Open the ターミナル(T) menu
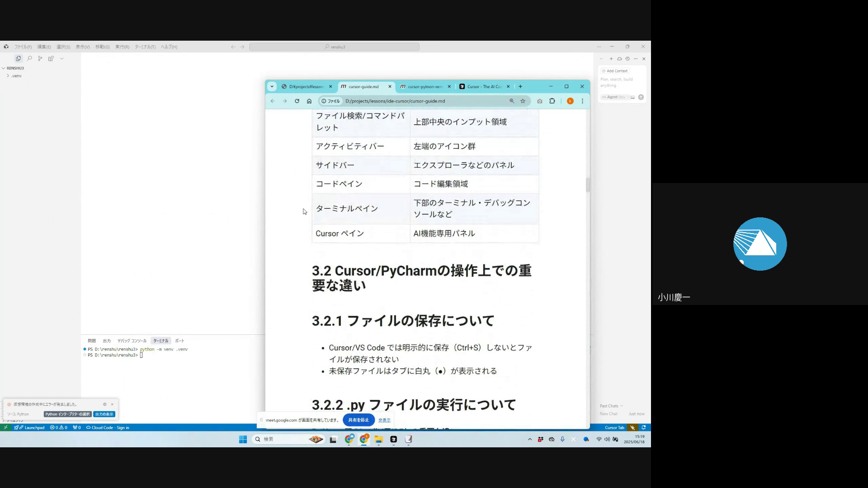The image size is (868, 488). point(145,47)
